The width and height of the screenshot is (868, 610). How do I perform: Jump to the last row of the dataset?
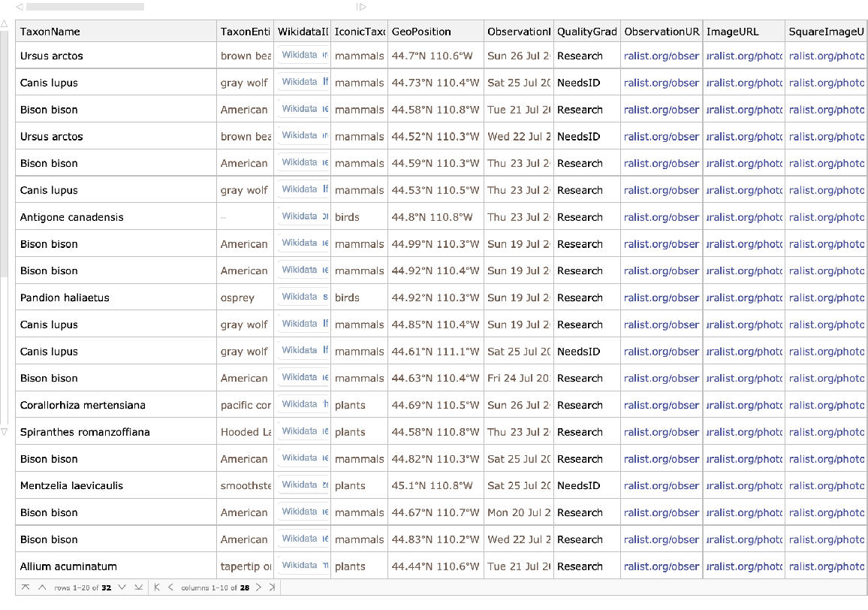[139, 587]
